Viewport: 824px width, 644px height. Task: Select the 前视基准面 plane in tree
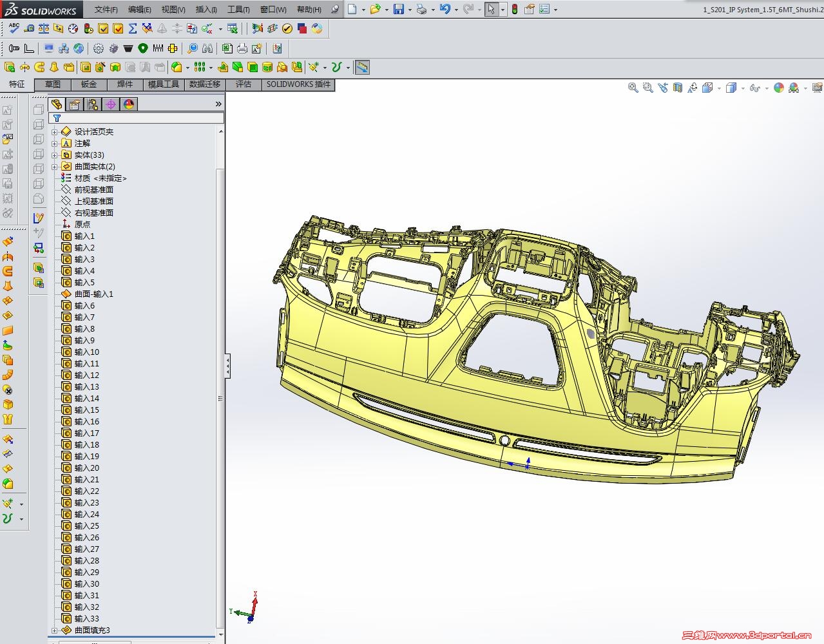pos(93,190)
